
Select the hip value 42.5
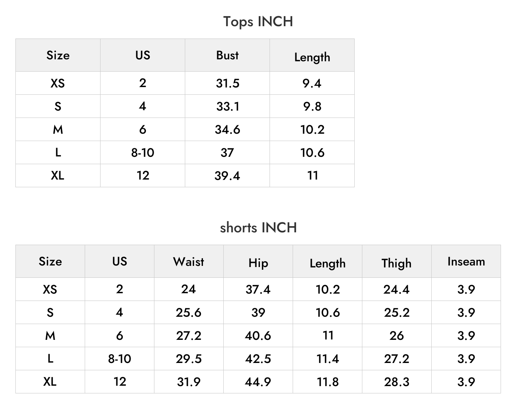pyautogui.click(x=258, y=359)
